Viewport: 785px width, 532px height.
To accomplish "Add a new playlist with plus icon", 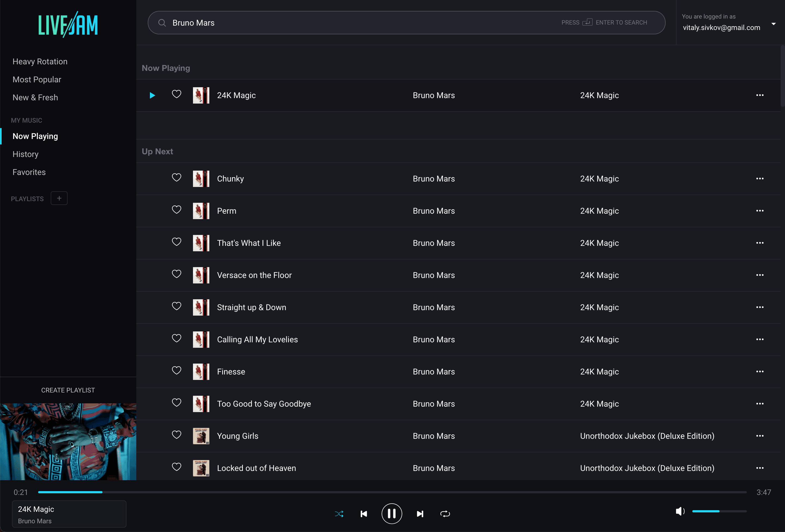I will click(x=59, y=198).
